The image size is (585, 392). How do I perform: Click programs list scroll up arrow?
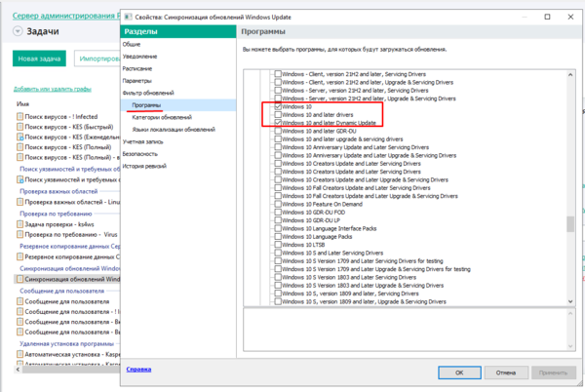(570, 74)
